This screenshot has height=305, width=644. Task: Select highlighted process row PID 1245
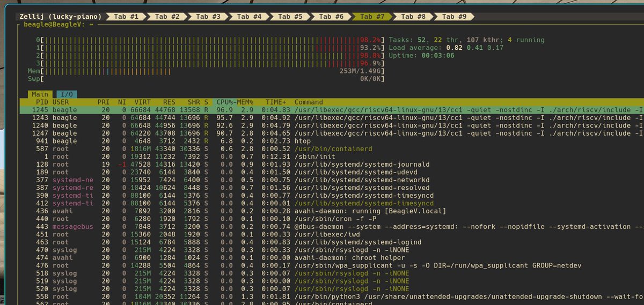click(332, 110)
